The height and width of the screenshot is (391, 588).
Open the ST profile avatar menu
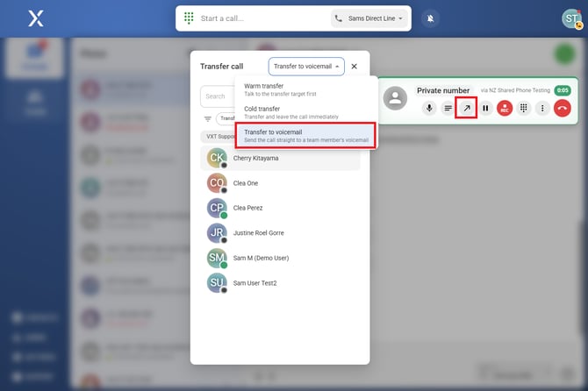[x=571, y=18]
